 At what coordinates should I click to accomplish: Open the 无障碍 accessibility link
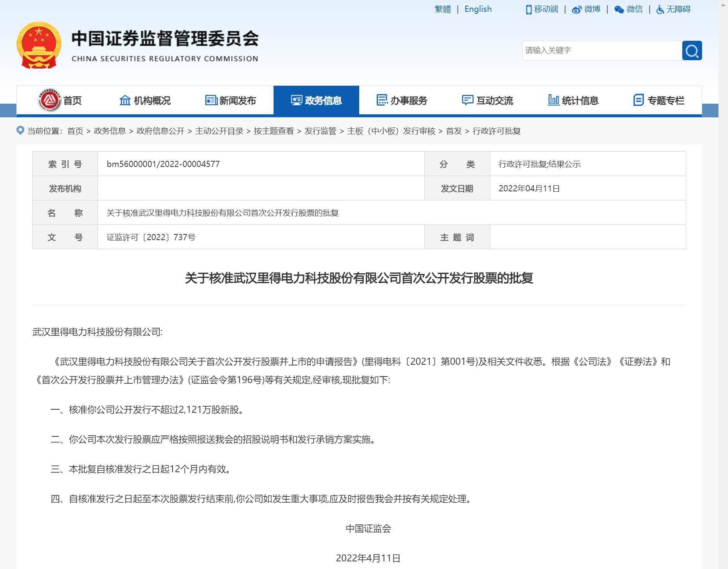[678, 9]
